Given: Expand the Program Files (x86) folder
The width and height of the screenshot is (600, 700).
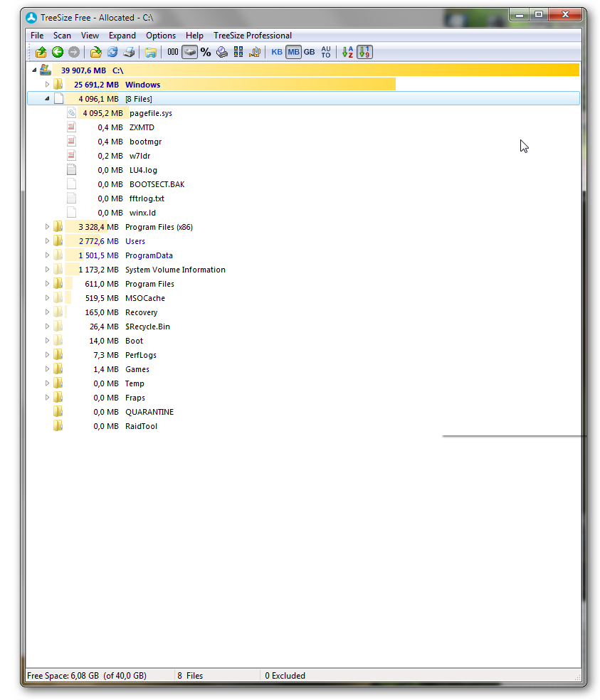Looking at the screenshot, I should (47, 227).
